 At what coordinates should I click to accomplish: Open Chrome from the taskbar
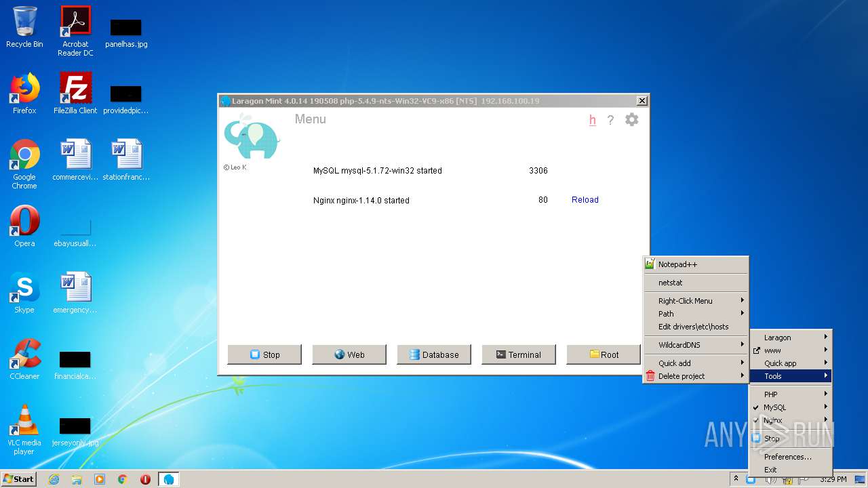click(x=123, y=479)
